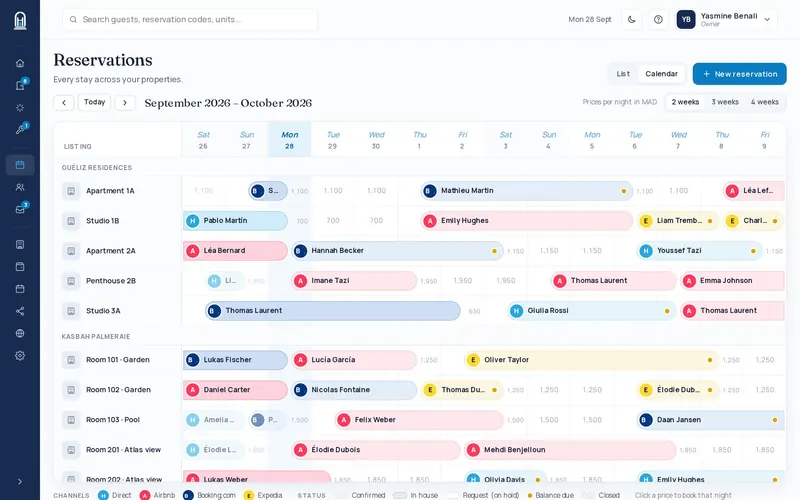Open lower calendar icon in sidebar

pyautogui.click(x=20, y=289)
